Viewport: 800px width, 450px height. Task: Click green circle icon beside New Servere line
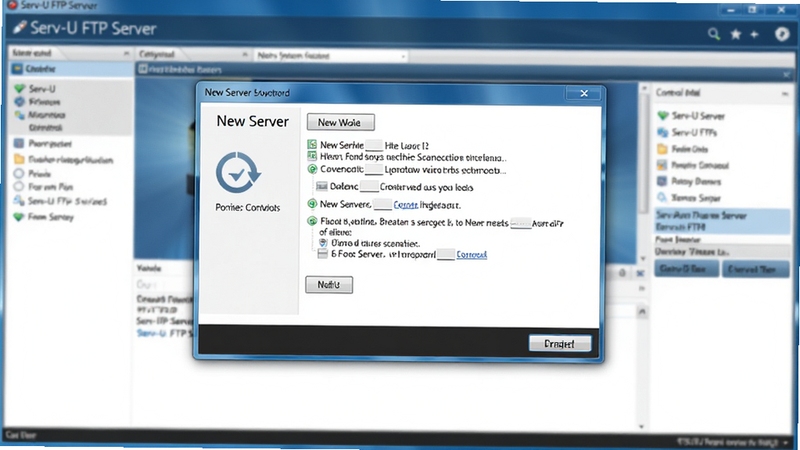point(312,204)
